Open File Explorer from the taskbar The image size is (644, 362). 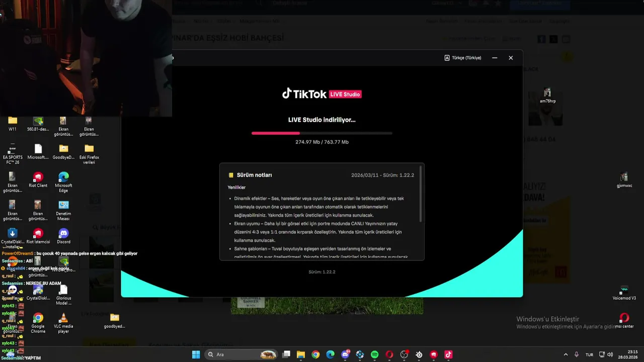pyautogui.click(x=301, y=354)
